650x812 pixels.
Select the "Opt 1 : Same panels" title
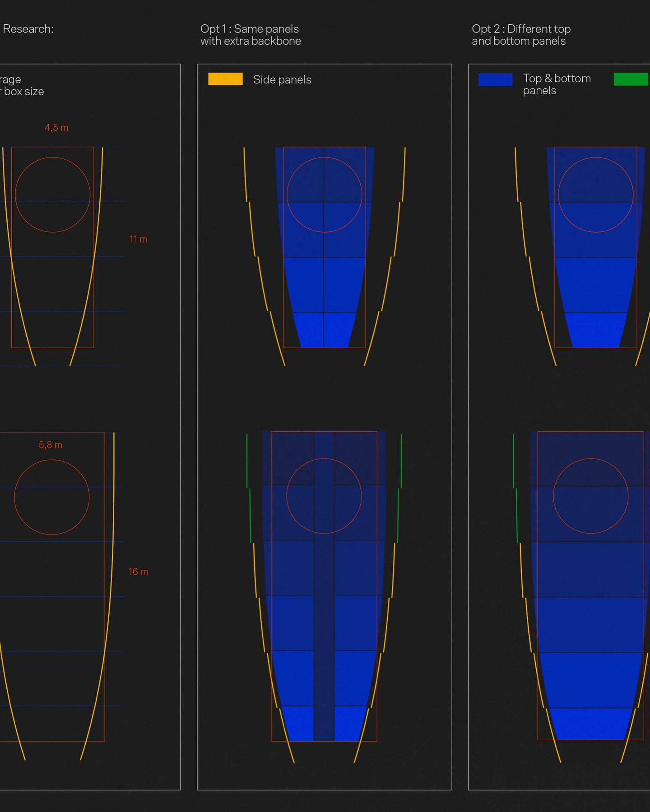click(x=250, y=29)
